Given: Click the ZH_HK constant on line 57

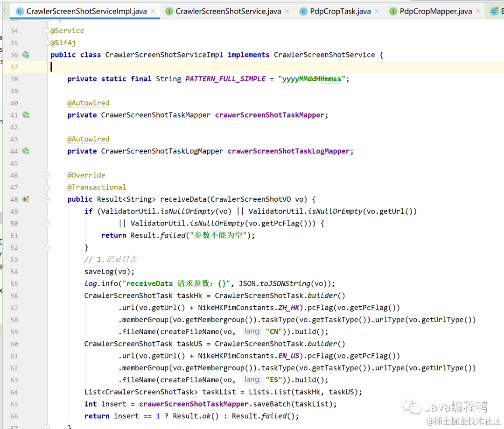Looking at the screenshot, I should point(289,308).
